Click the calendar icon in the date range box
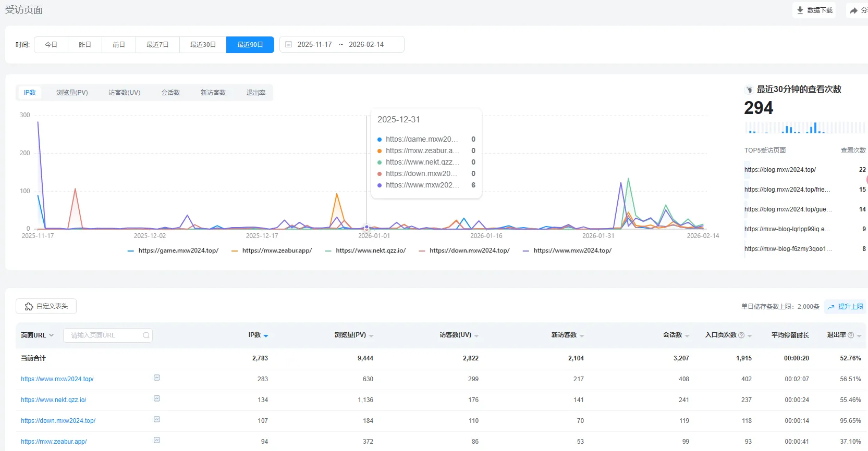Image resolution: width=868 pixels, height=451 pixels. 289,44
